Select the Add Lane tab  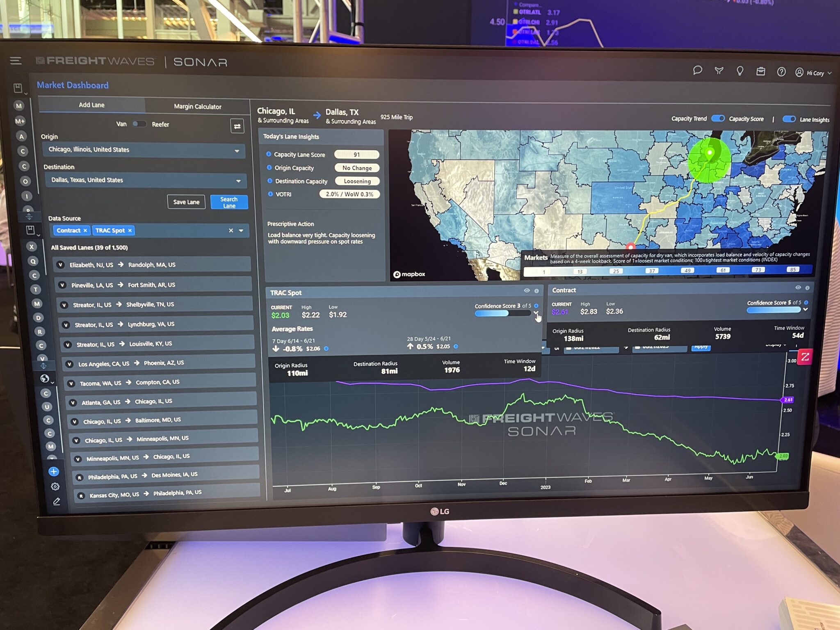pyautogui.click(x=93, y=105)
